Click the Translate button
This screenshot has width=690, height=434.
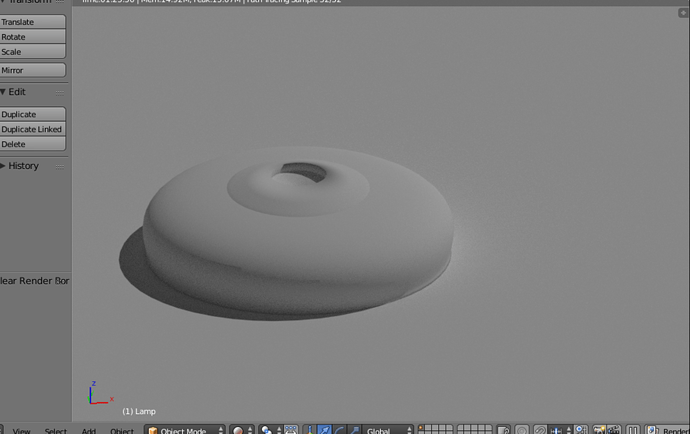coord(33,22)
